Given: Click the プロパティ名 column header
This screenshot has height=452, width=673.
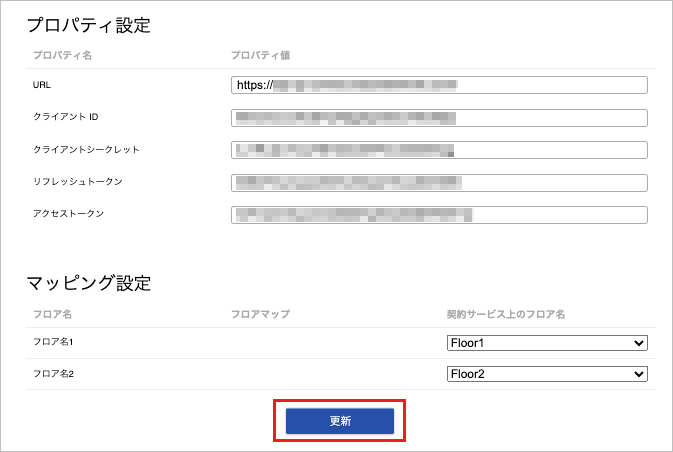Looking at the screenshot, I should pos(60,54).
